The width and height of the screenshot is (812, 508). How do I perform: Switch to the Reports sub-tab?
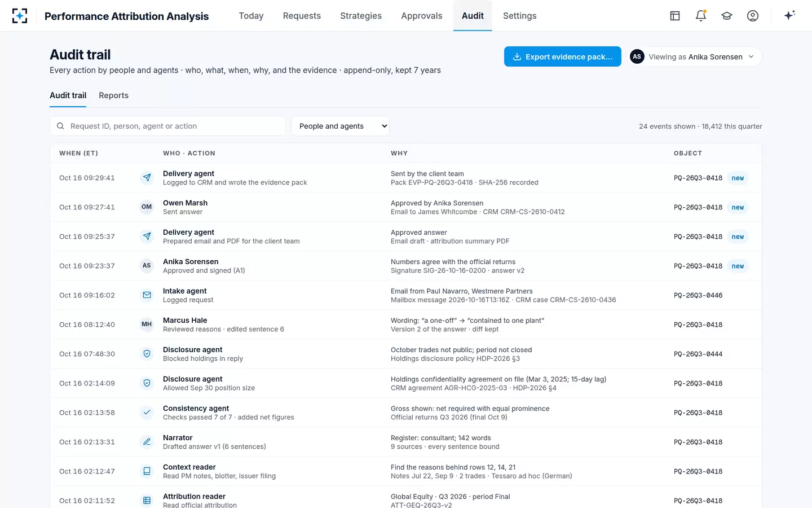pos(113,95)
